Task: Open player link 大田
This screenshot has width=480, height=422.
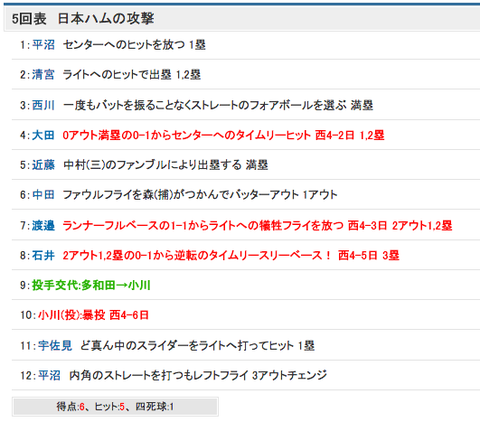Action: (x=43, y=135)
